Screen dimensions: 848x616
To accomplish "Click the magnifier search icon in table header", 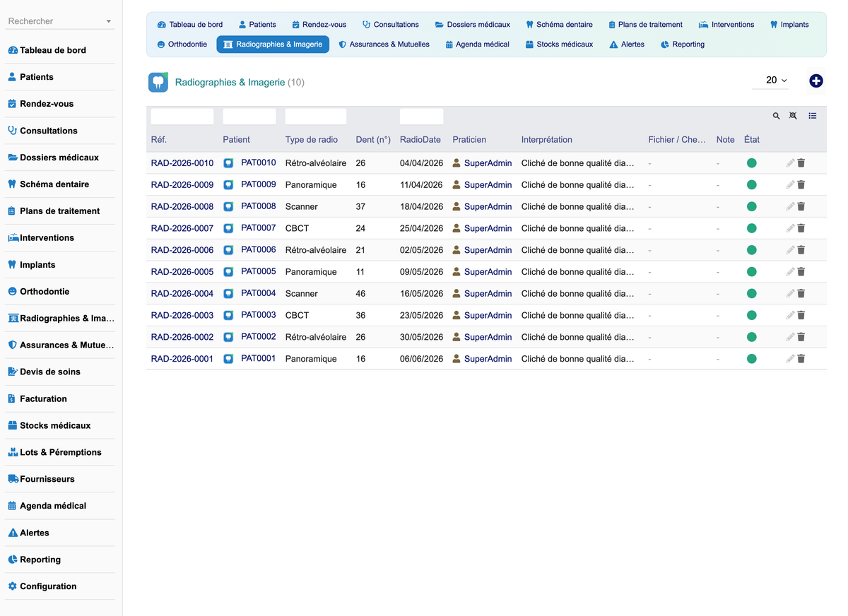I will (776, 116).
